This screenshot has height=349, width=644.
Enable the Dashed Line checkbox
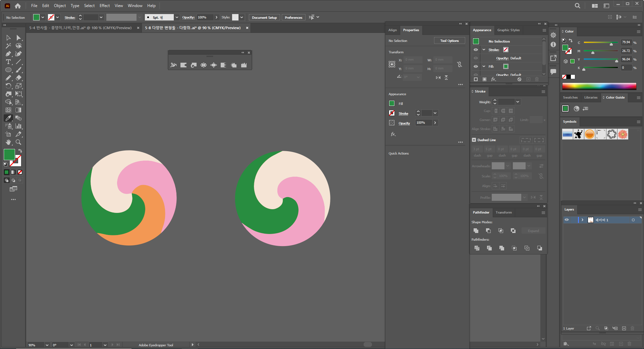tap(474, 140)
